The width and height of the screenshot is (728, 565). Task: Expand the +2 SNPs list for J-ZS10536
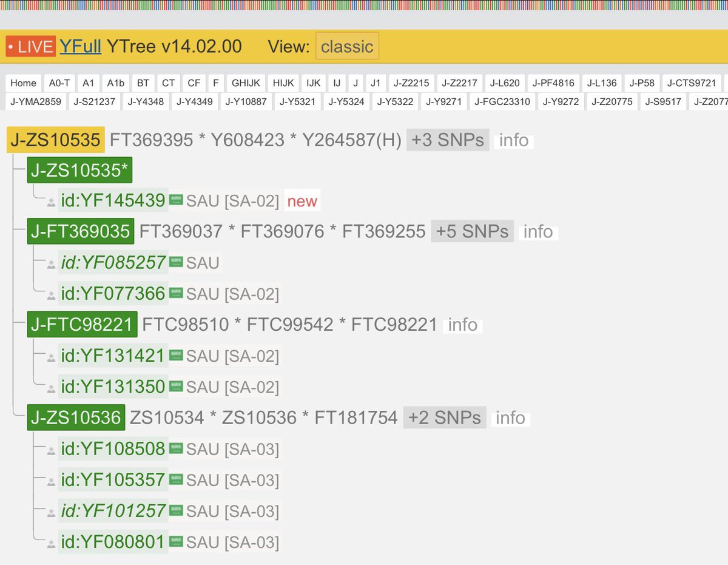point(445,418)
